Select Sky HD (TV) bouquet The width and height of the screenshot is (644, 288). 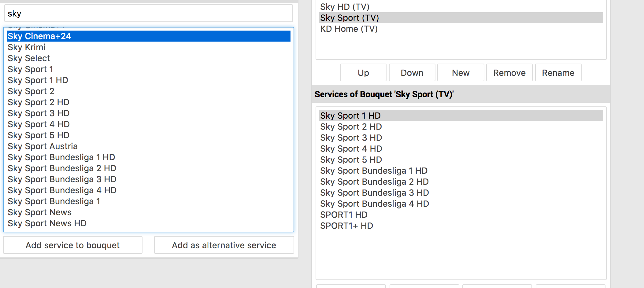(x=345, y=7)
